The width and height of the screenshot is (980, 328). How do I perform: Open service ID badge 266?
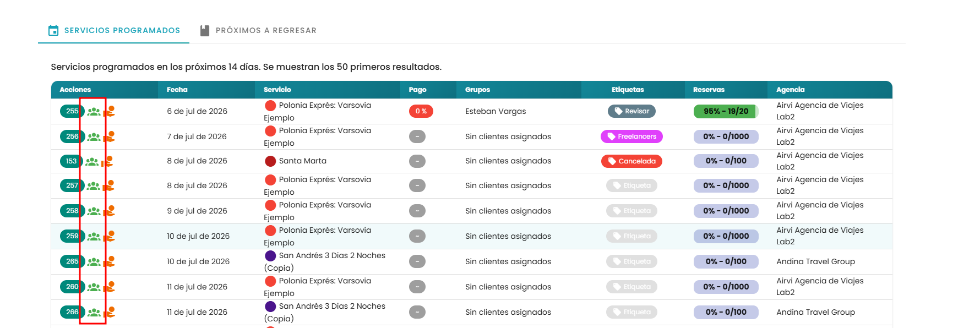click(x=72, y=312)
